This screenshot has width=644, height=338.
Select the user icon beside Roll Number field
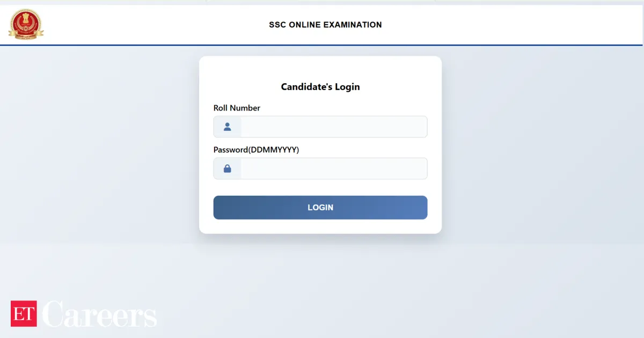pos(227,126)
